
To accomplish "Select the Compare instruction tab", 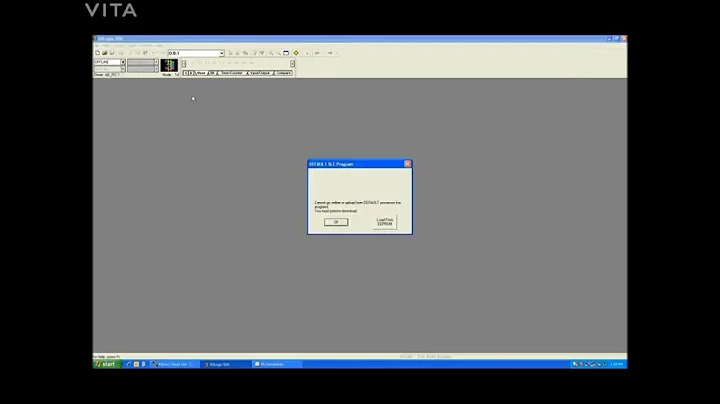I will coord(283,73).
